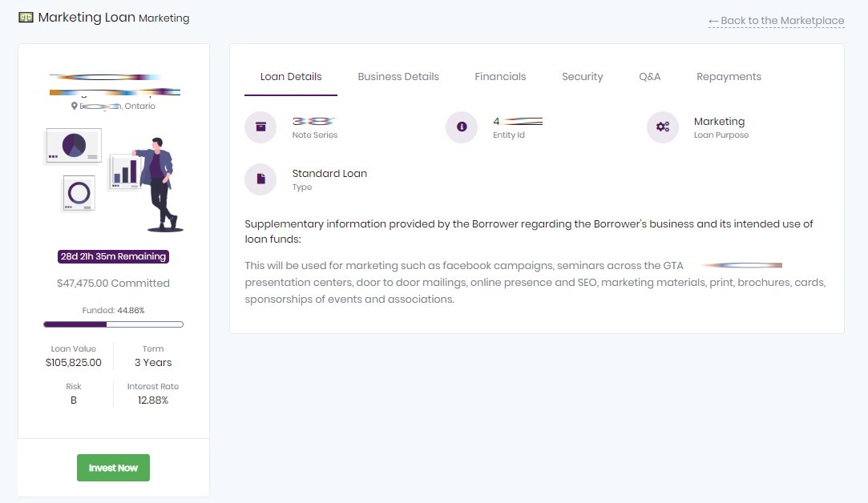868x503 pixels.
Task: Go to the Q&A tab
Action: tap(649, 77)
